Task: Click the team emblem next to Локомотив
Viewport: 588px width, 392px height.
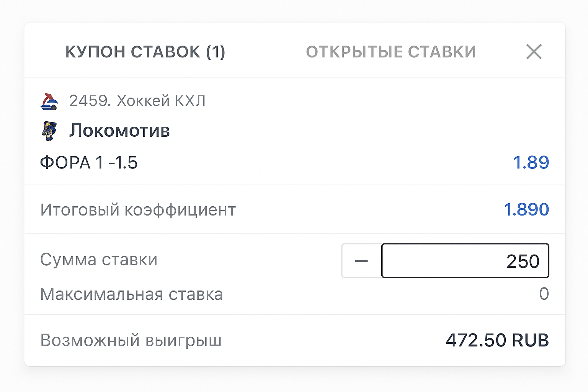Action: coord(49,131)
